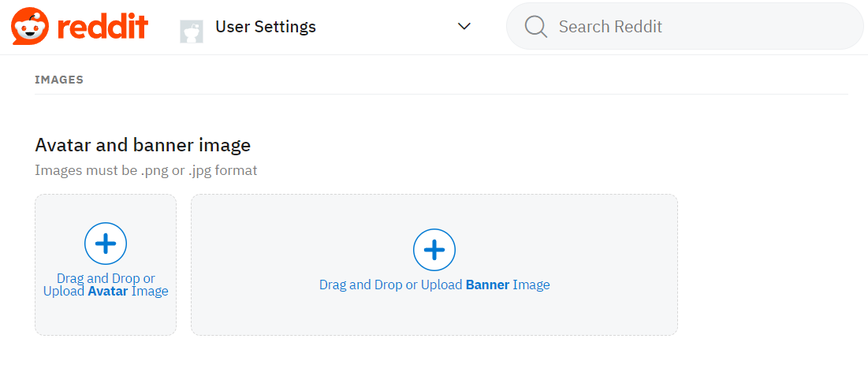Click the small User Settings avatar thumbnail
Image resolution: width=868 pixels, height=372 pixels.
tap(192, 31)
